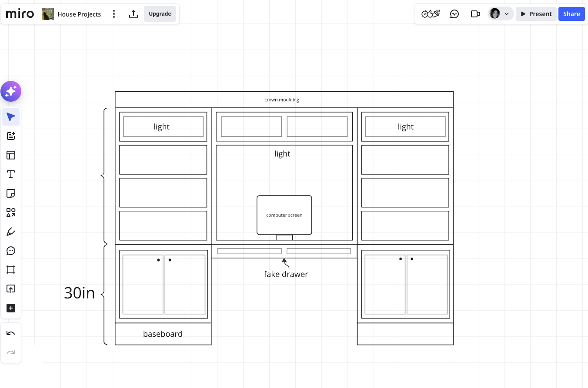Undo the last action
588x388 pixels.
pos(11,333)
